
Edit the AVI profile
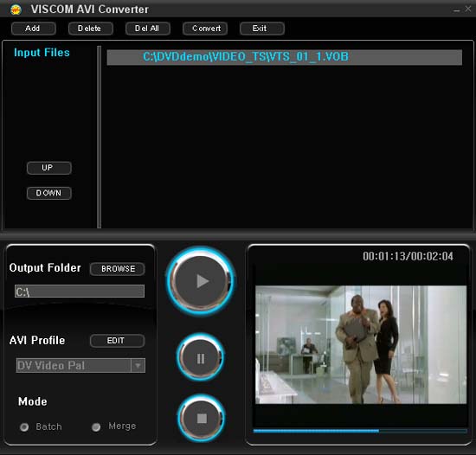[x=117, y=341]
